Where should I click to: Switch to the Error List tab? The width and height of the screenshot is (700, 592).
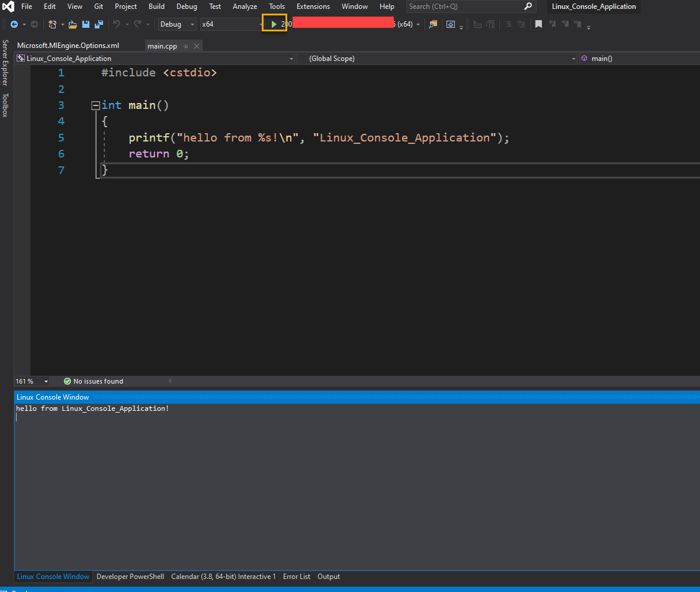tap(297, 577)
